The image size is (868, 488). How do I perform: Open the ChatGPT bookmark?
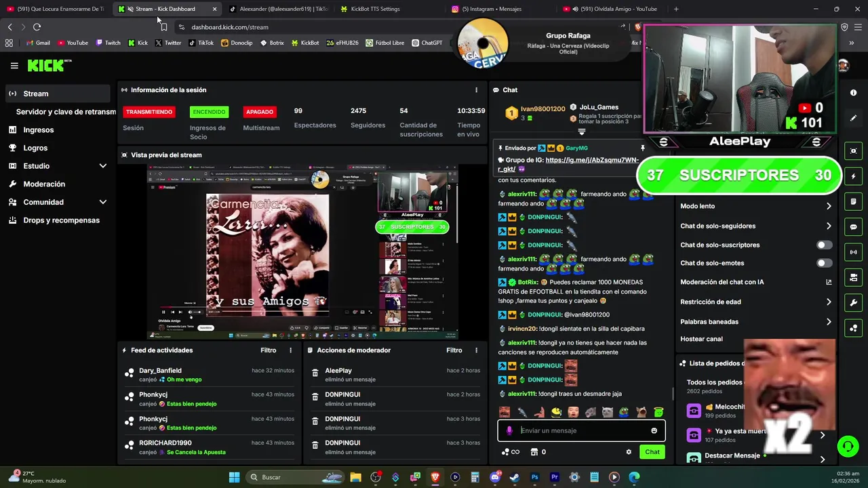[x=427, y=43]
